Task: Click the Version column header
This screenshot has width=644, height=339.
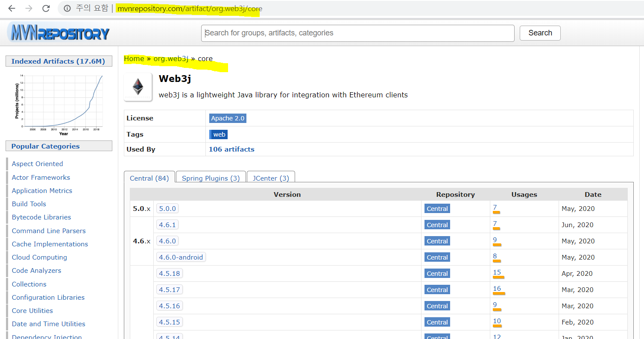Action: pos(287,195)
